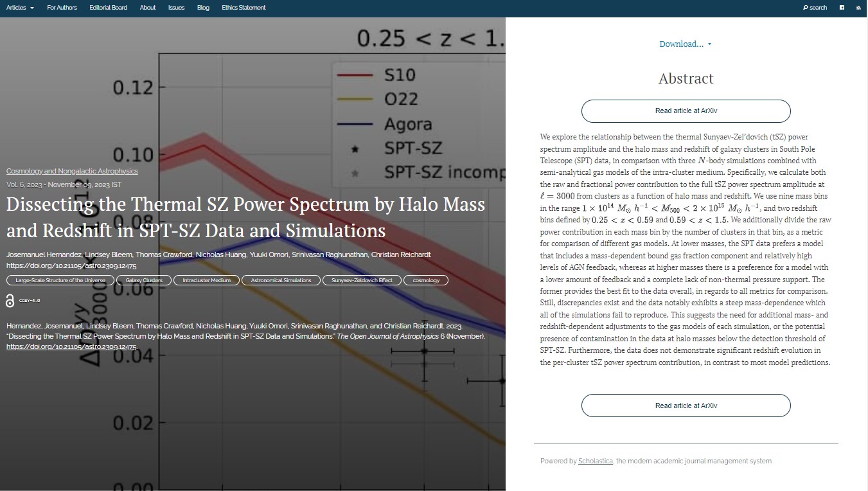868x491 pixels.
Task: Click the DOI link under the authors
Action: 71,265
